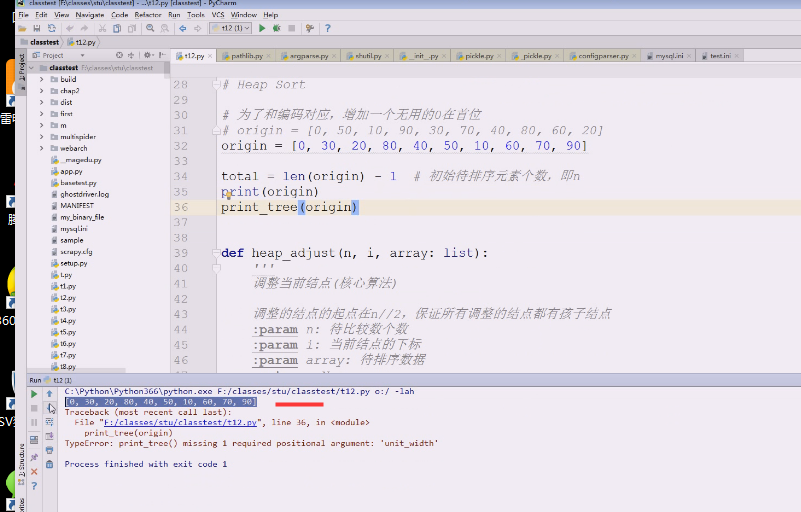
Task: Clear all Run console output trash icon
Action: [x=50, y=464]
